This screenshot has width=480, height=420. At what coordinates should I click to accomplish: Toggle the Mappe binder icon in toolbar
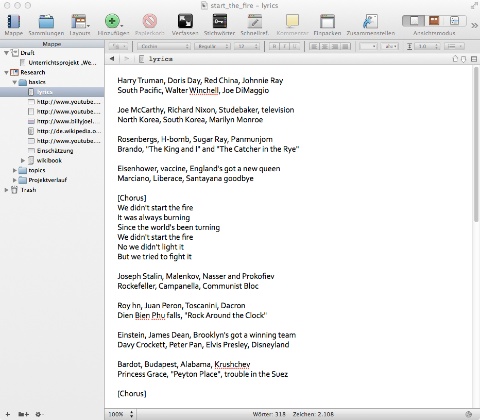14,21
